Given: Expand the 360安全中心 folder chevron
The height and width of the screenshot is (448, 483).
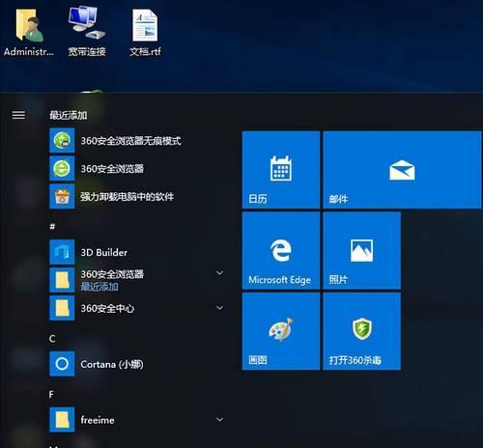Looking at the screenshot, I should (x=219, y=308).
